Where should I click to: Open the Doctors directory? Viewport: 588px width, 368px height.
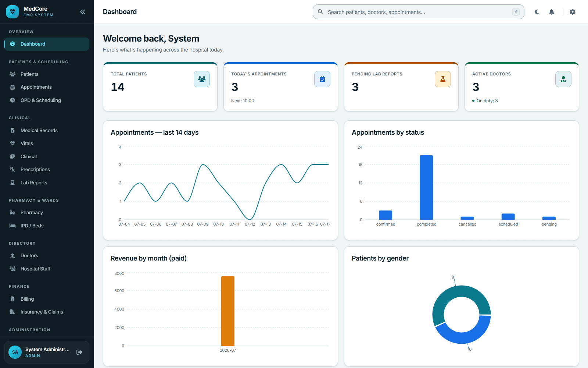pos(47,256)
